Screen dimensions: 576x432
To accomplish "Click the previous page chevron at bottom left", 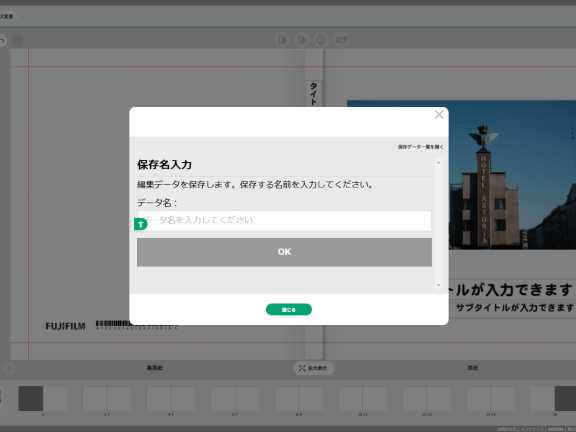I will click(9, 368).
